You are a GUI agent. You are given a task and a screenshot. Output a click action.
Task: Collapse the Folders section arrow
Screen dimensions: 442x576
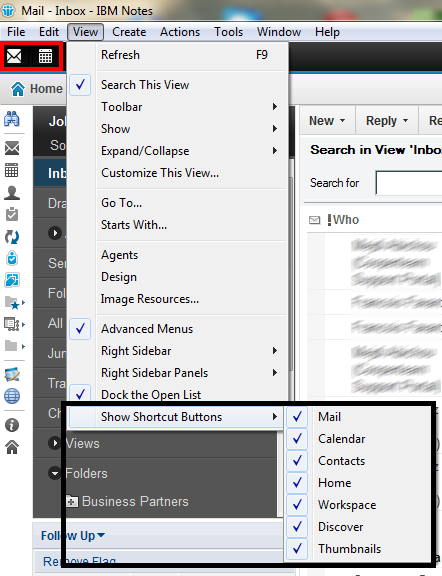pyautogui.click(x=55, y=473)
